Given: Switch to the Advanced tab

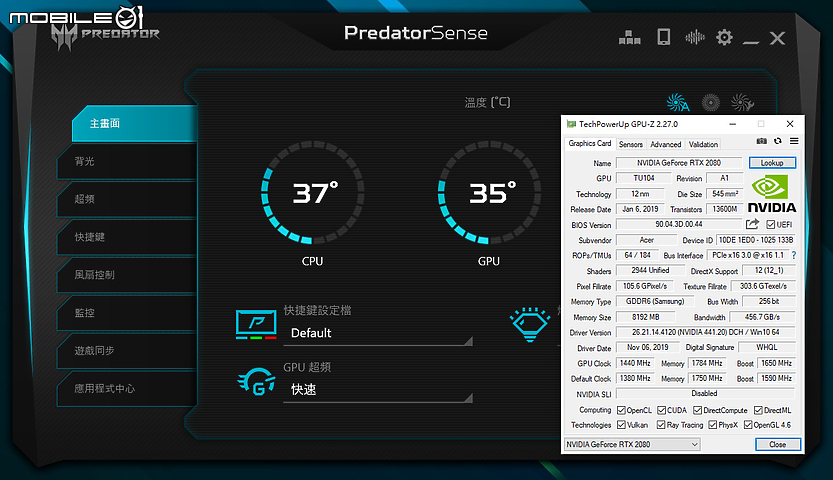Looking at the screenshot, I should 666,144.
